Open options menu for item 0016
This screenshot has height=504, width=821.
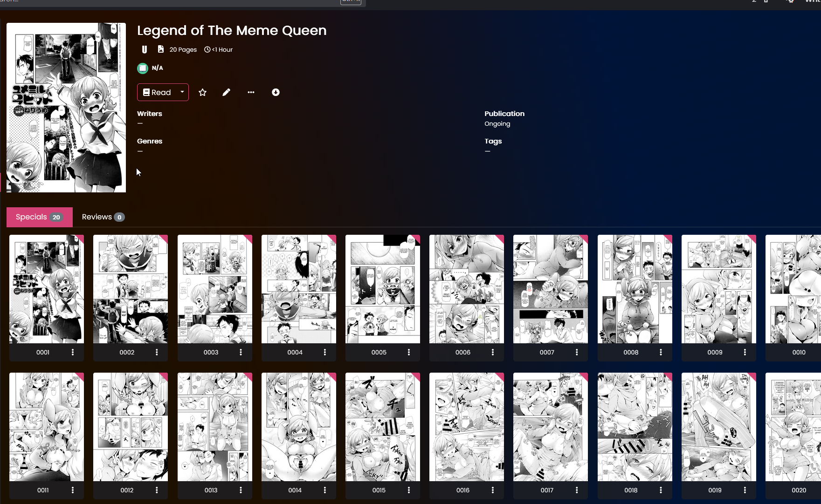click(x=493, y=490)
